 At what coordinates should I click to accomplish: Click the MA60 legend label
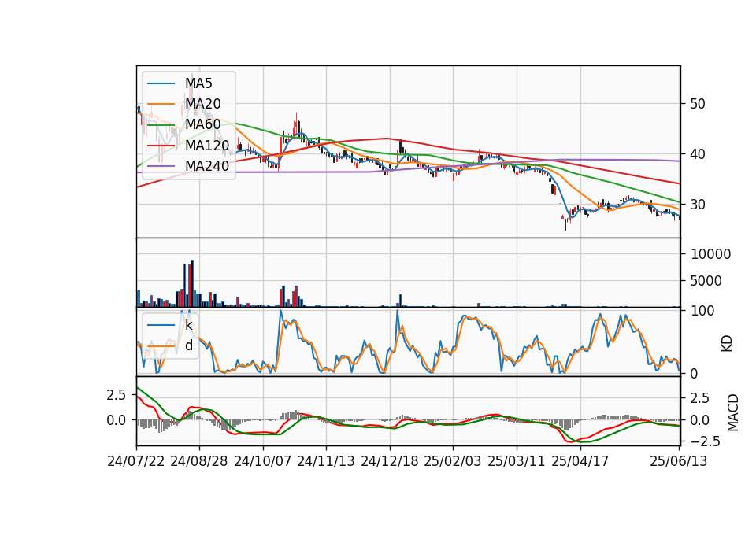point(202,124)
